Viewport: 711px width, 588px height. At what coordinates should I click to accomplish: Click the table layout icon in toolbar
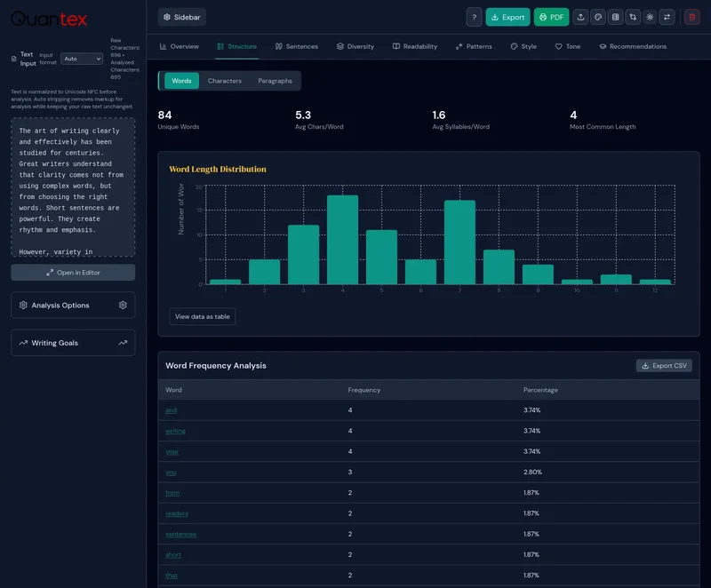(x=615, y=17)
